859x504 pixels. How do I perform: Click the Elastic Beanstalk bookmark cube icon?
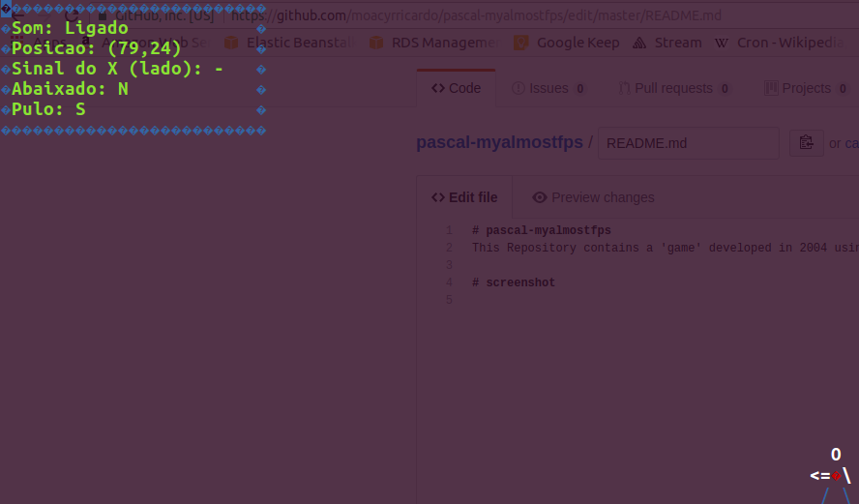(231, 43)
